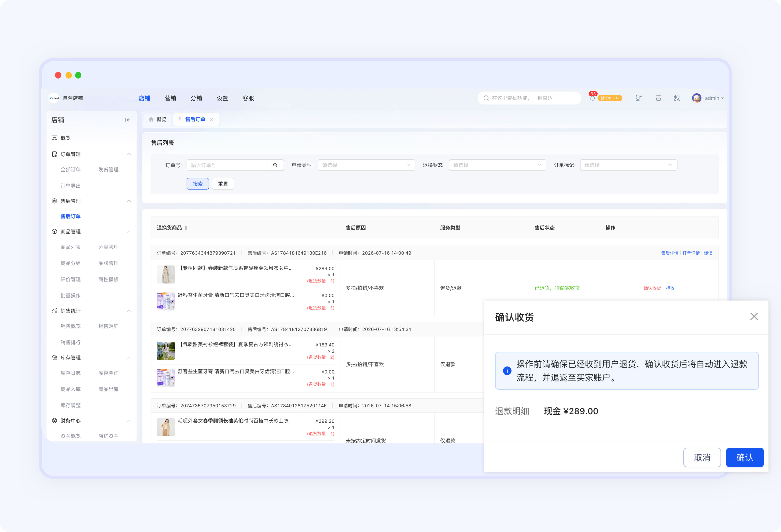Open the 客服 top menu
The width and height of the screenshot is (781, 532).
248,98
